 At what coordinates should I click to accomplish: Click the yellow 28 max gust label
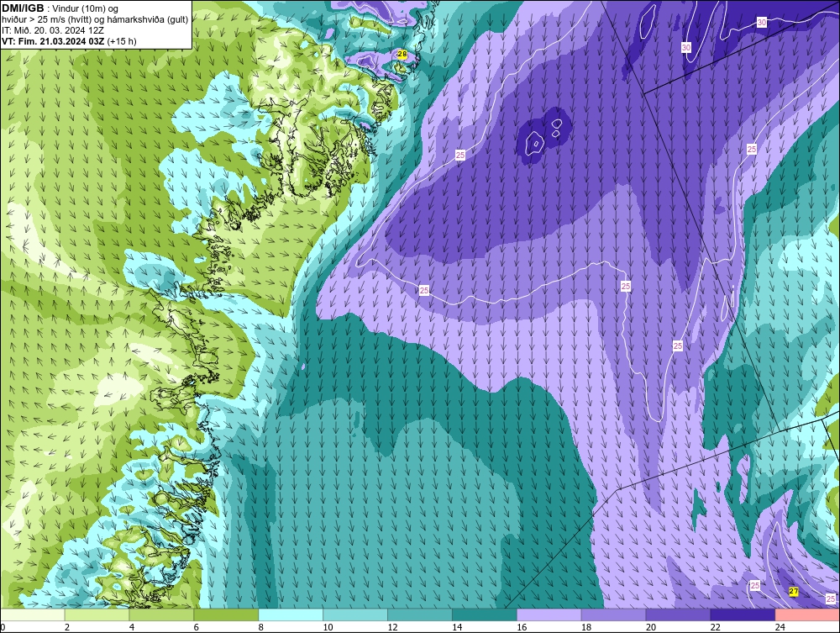(x=402, y=54)
